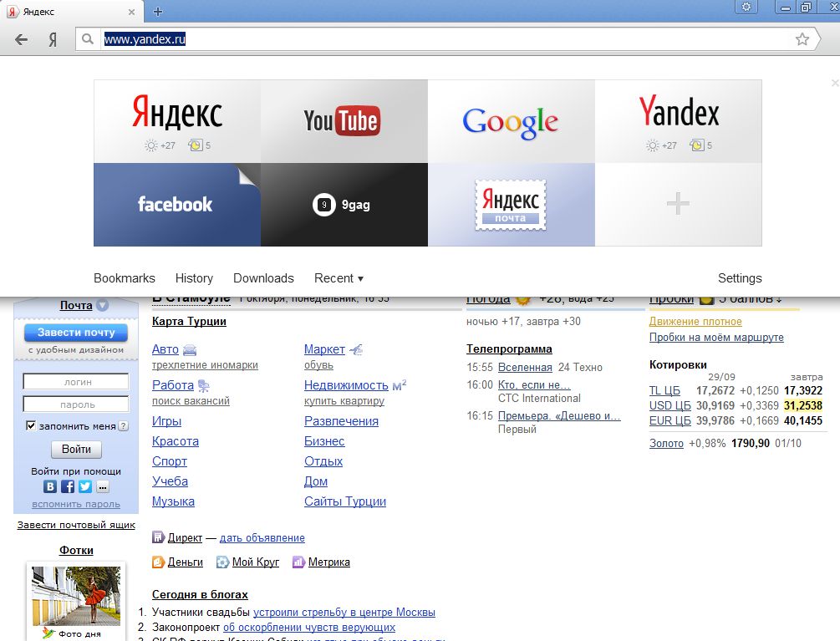This screenshot has width=840, height=641.
Task: Open History
Action: 194,278
